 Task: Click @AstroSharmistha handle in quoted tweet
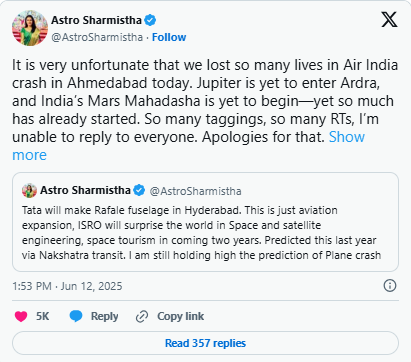195,191
